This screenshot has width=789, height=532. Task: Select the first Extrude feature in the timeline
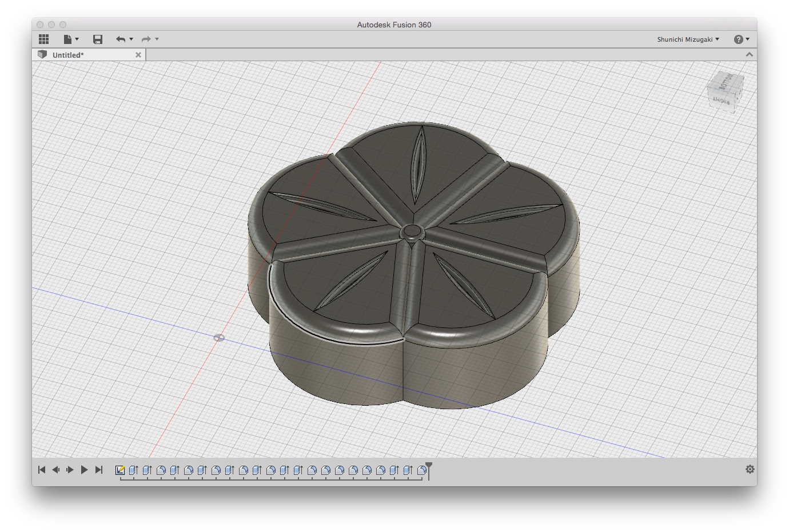[134, 470]
